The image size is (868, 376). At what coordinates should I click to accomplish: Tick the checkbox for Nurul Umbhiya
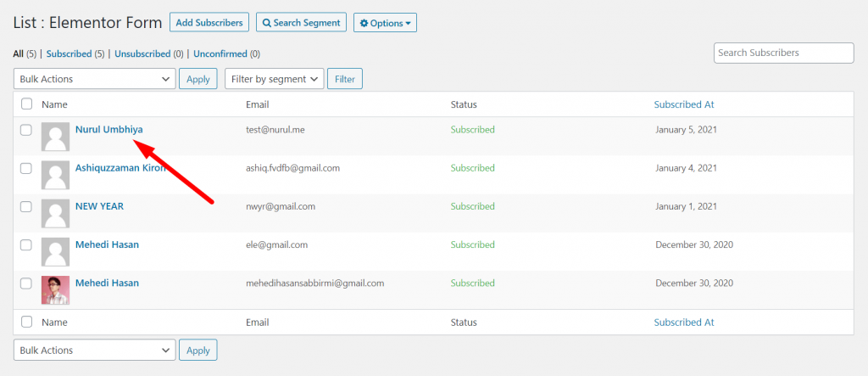tap(26, 131)
